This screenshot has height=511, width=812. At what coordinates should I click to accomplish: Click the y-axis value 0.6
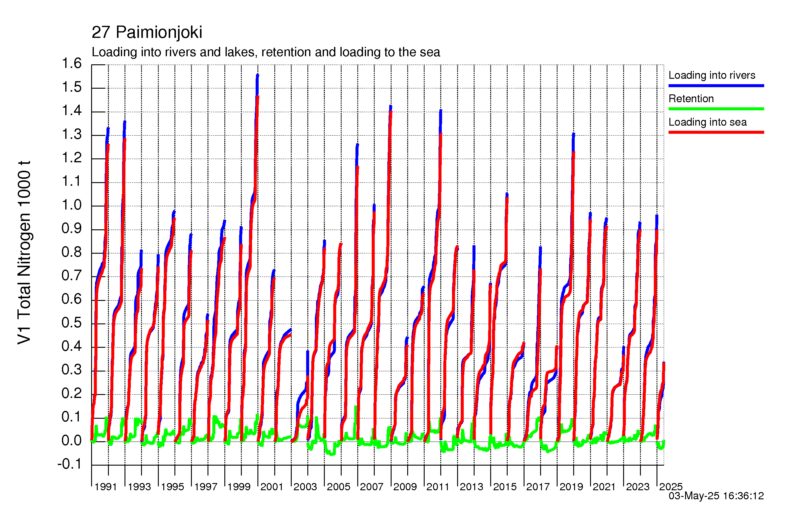tap(72, 299)
